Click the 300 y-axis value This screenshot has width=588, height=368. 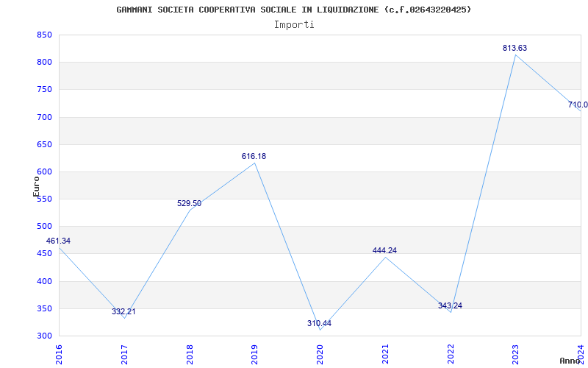(x=44, y=336)
